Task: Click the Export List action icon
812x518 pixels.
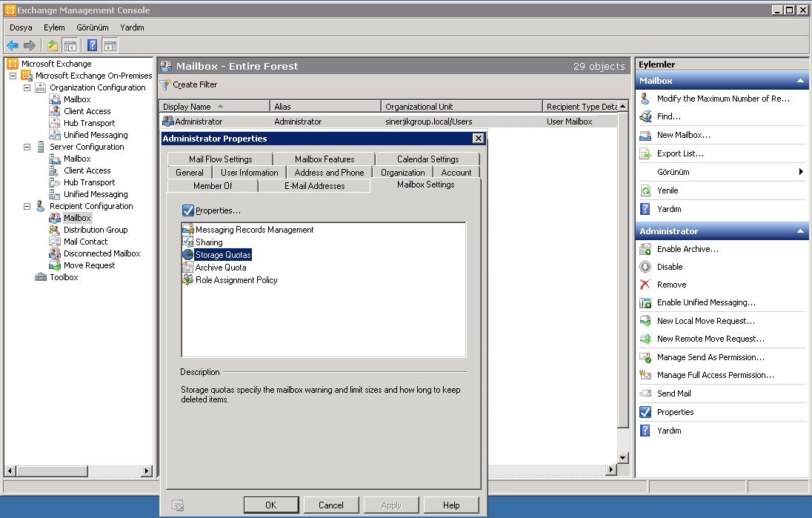Action: point(645,154)
